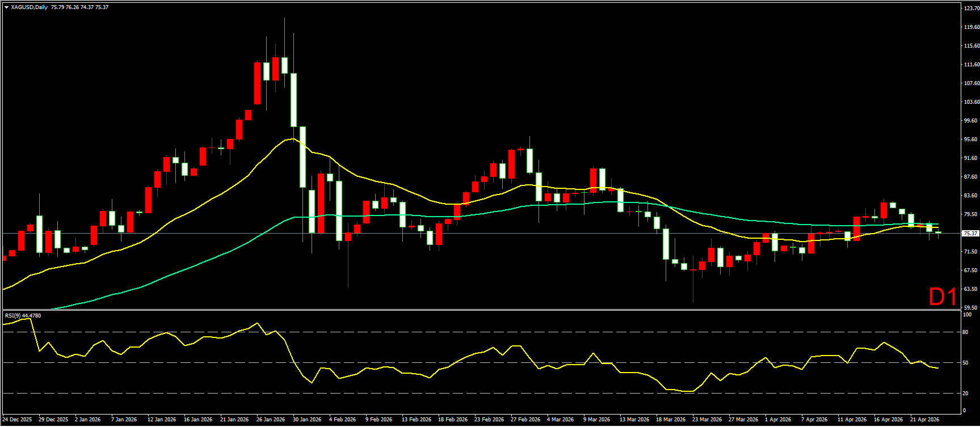
Task: Open the dropdown arrow beside XAGUSD,Daily
Action: (x=6, y=7)
